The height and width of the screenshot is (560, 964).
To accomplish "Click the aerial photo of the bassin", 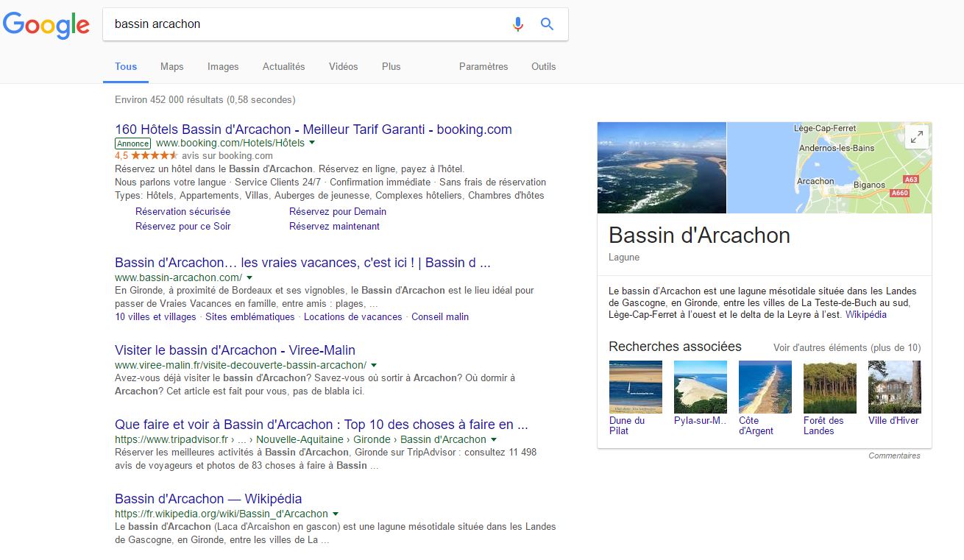I will 662,168.
